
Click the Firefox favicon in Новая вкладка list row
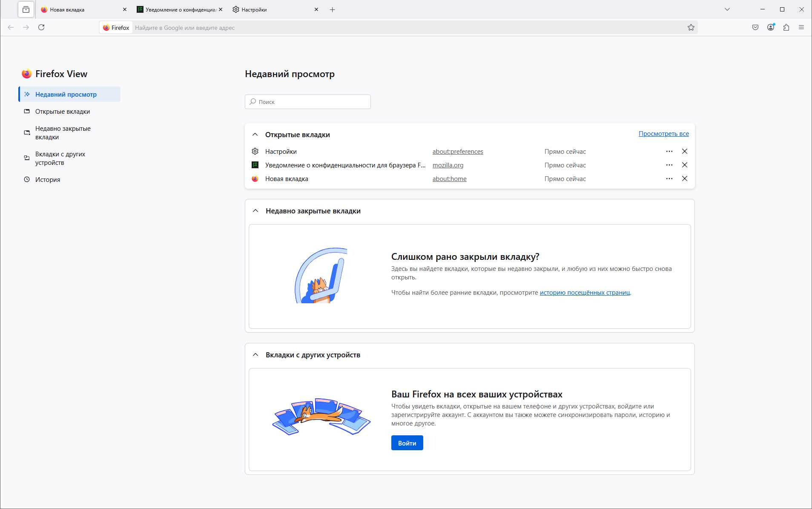tap(255, 178)
